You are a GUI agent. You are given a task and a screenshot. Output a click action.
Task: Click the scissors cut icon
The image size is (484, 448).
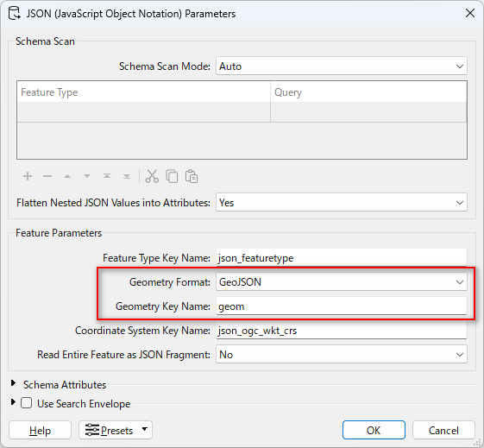152,176
